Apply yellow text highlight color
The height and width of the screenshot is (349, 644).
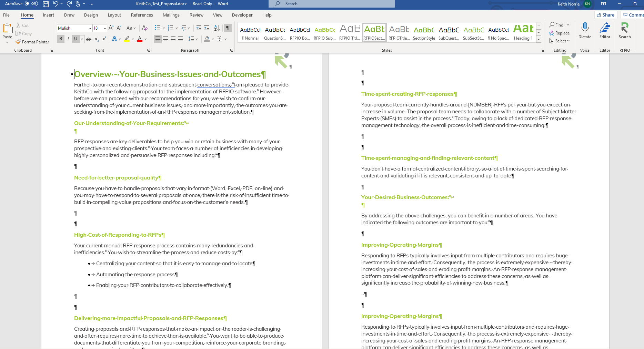click(x=127, y=39)
